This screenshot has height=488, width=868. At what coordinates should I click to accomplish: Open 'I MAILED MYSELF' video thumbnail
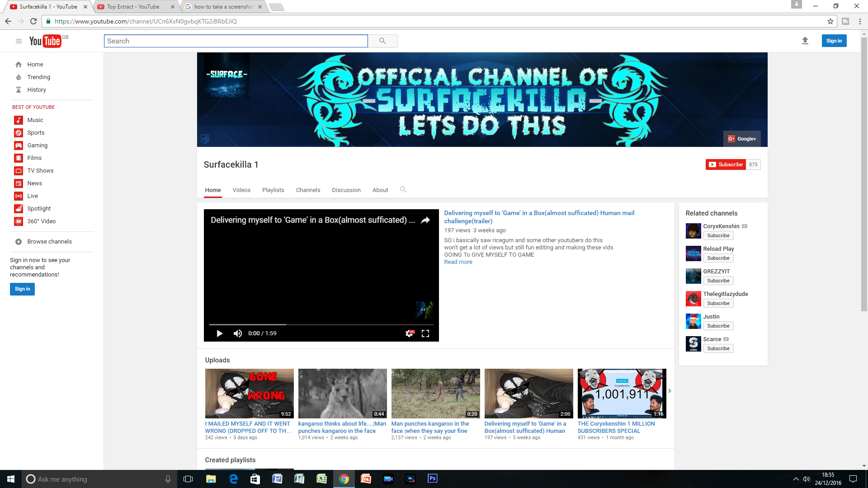point(249,394)
